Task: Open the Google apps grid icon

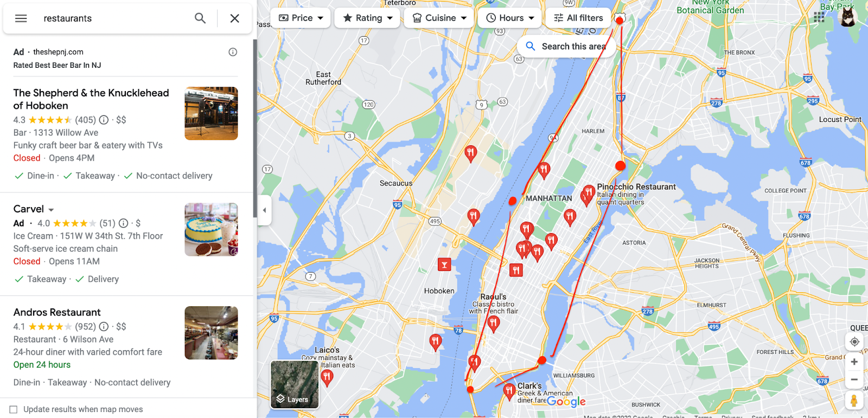Action: (819, 17)
